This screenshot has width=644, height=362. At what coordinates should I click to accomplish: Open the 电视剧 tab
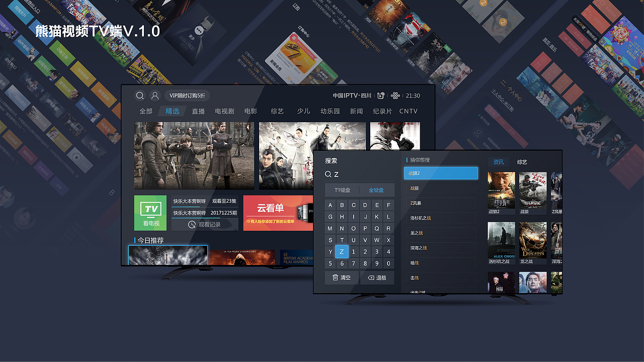coord(224,111)
